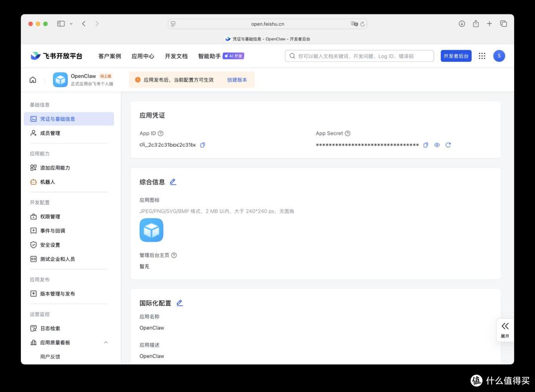
Task: Edit the 国际化配置 section with pencil icon
Action: pyautogui.click(x=180, y=303)
